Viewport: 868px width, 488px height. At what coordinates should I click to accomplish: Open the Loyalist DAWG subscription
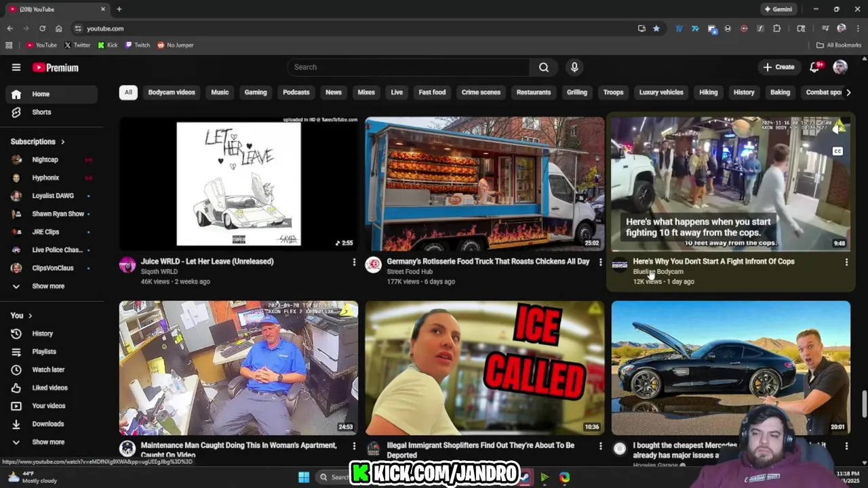point(52,196)
